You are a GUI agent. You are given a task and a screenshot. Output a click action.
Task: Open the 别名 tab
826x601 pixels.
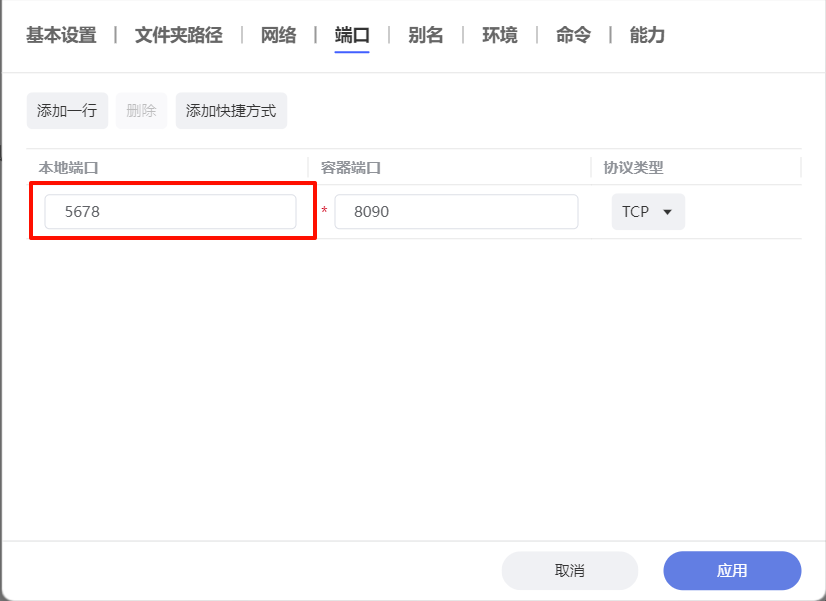click(425, 36)
